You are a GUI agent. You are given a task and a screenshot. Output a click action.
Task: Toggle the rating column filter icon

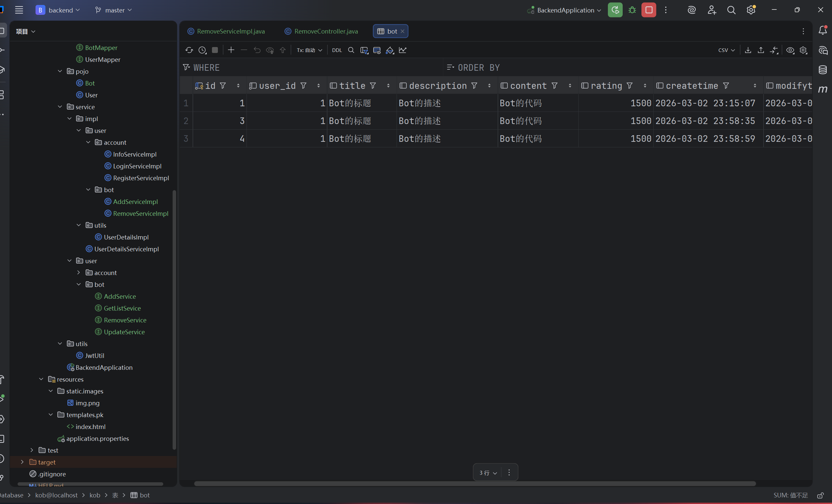click(630, 86)
